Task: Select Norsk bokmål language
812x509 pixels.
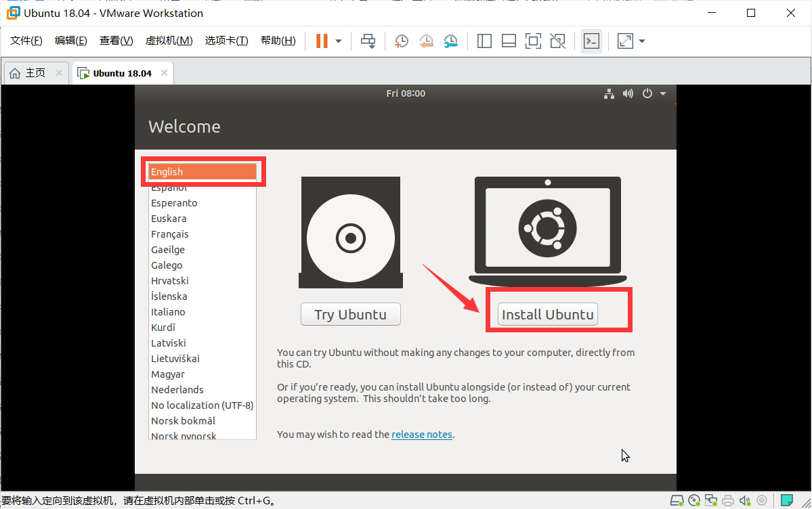Action: [202, 420]
